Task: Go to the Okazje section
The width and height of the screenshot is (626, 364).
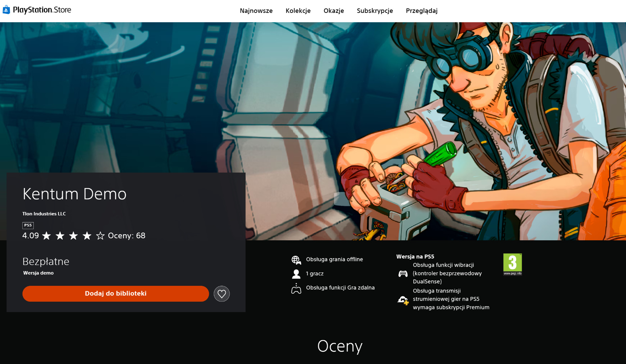Action: click(333, 11)
